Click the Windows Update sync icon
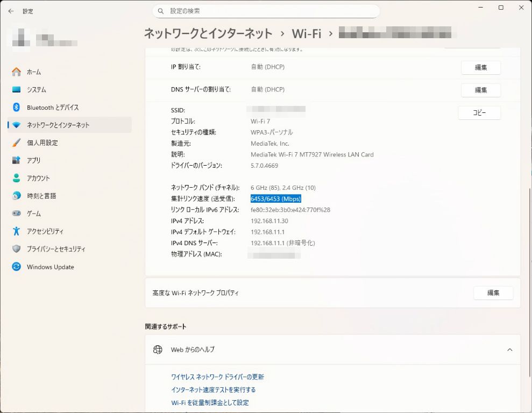This screenshot has width=532, height=413. (16, 267)
